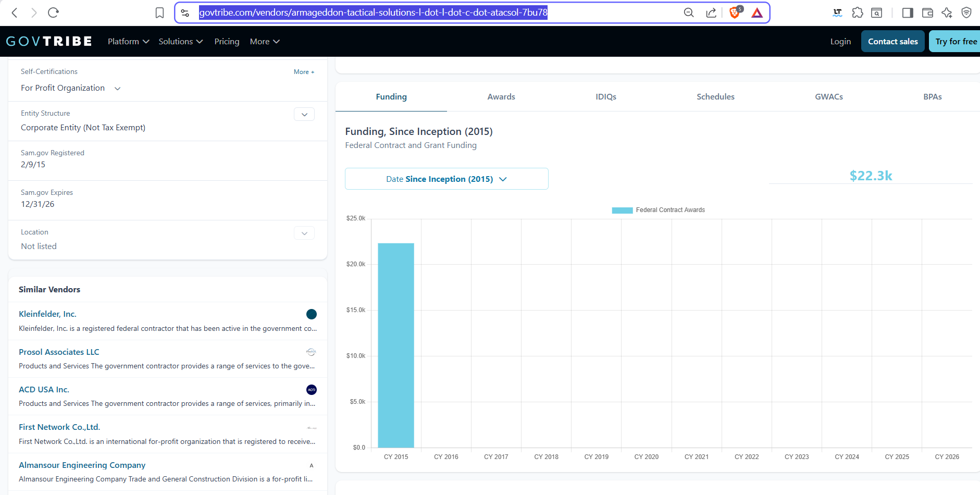980x495 pixels.
Task: Click the $22.3k total funding value
Action: [x=871, y=176]
